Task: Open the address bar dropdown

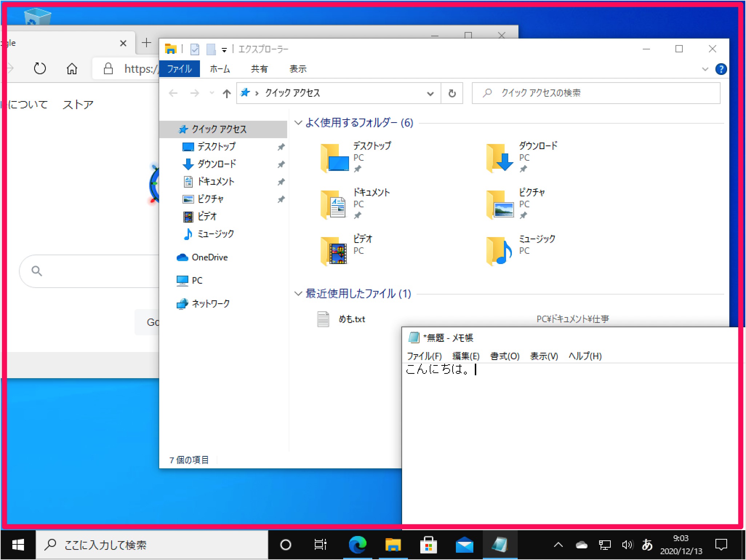Action: pos(430,93)
